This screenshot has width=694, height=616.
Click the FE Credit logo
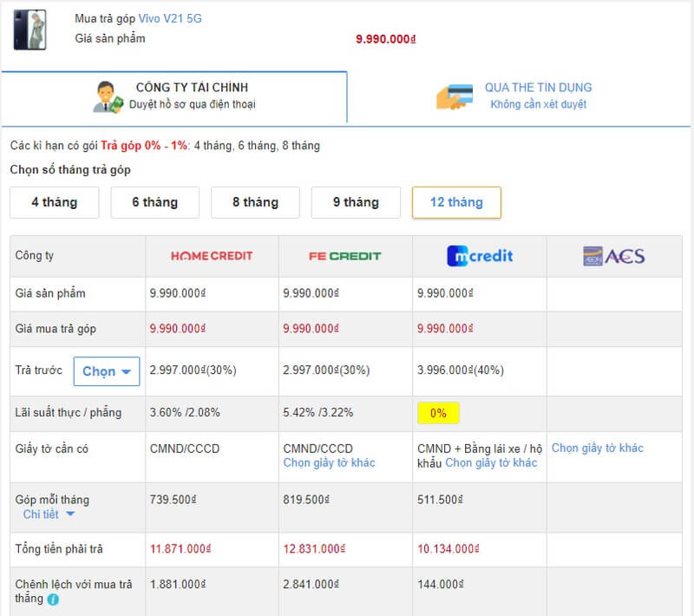[x=344, y=256]
